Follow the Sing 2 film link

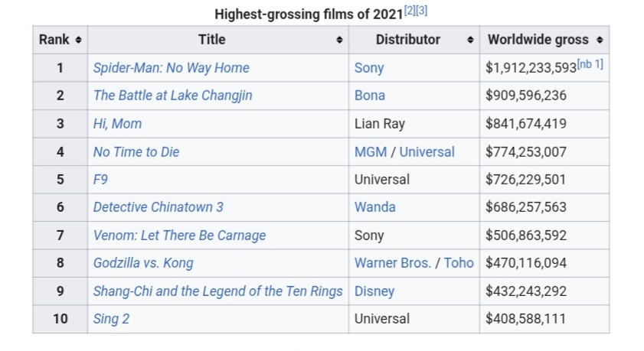pos(111,319)
